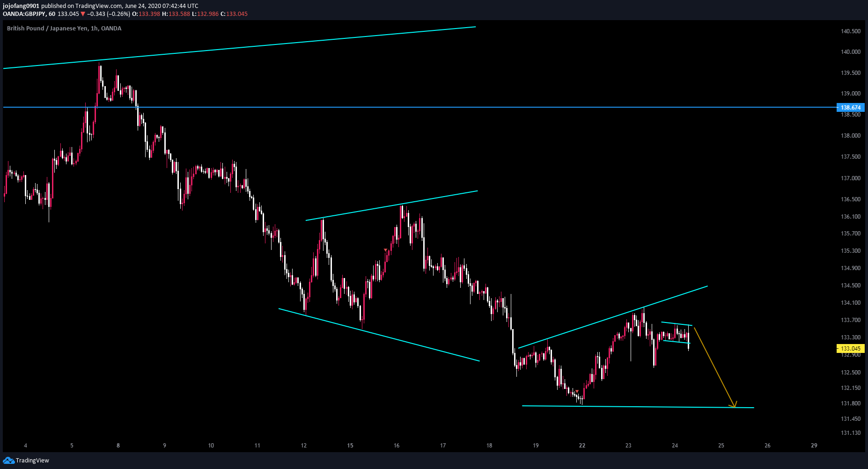
Task: Click the TradingView brand text
Action: click(x=32, y=461)
